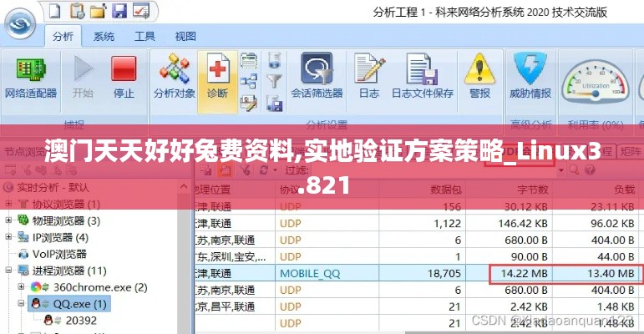Click the node tree vertical scrollbar
The width and height of the screenshot is (644, 334).
184,263
